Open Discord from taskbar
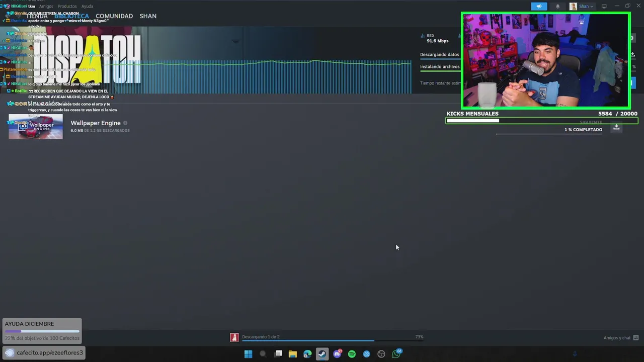644x362 pixels. [x=337, y=354]
